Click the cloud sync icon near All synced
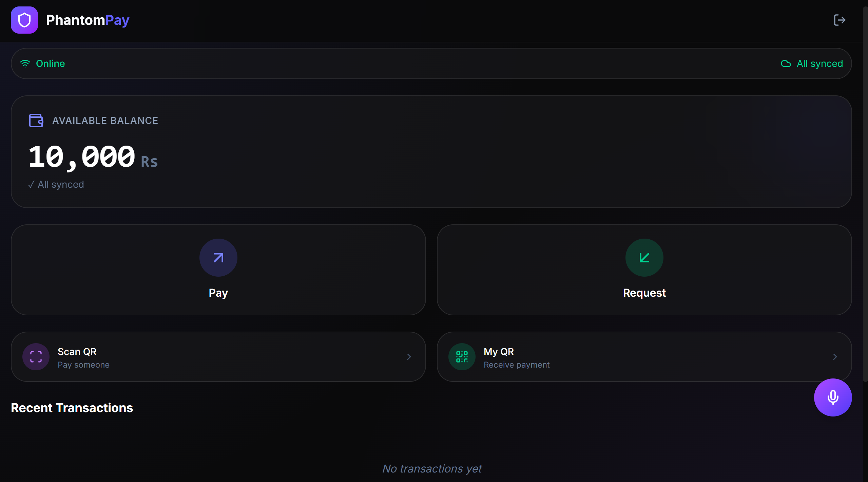Screen dimensions: 868x482 tap(786, 63)
